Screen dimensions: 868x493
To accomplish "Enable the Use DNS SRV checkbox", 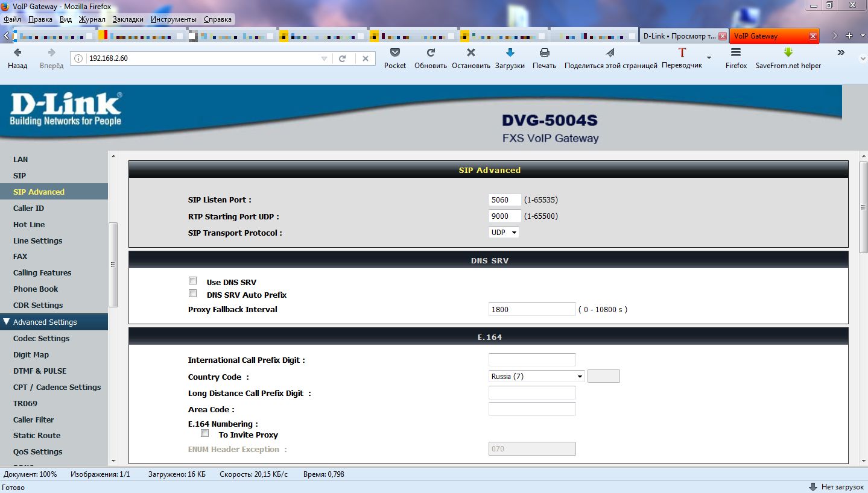I will (193, 281).
